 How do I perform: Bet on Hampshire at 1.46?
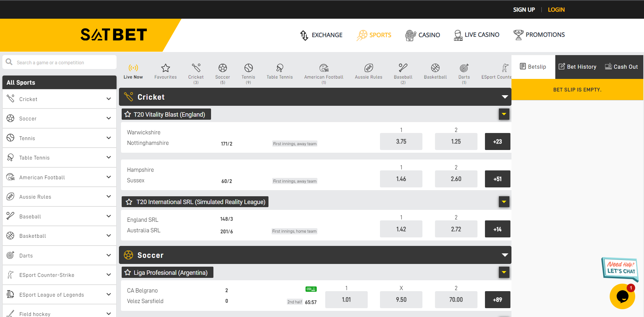[x=401, y=179]
